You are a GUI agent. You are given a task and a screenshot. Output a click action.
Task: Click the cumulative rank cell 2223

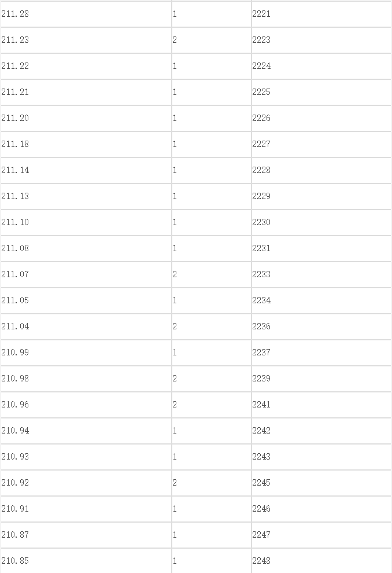(321, 40)
